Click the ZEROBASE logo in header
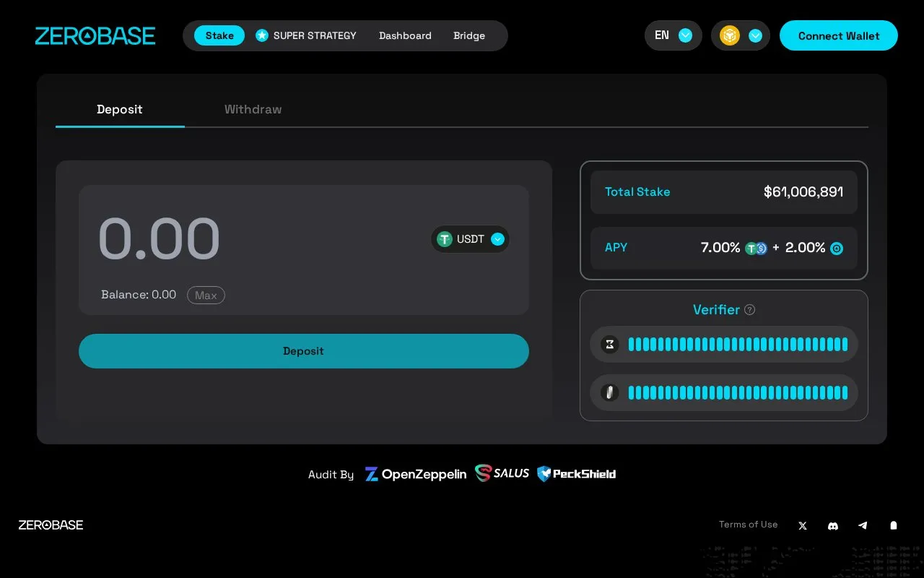Screen dimensions: 924x578 click(x=95, y=36)
